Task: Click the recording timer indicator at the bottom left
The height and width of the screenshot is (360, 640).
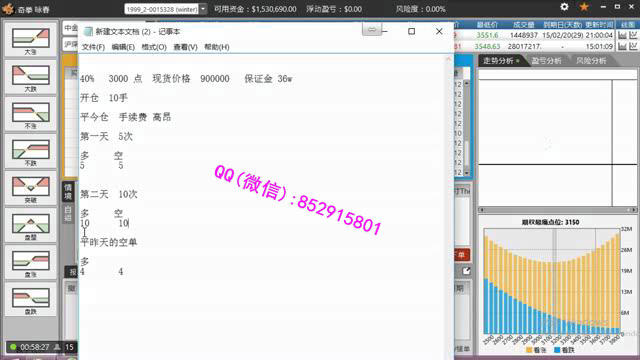Action: click(30, 347)
